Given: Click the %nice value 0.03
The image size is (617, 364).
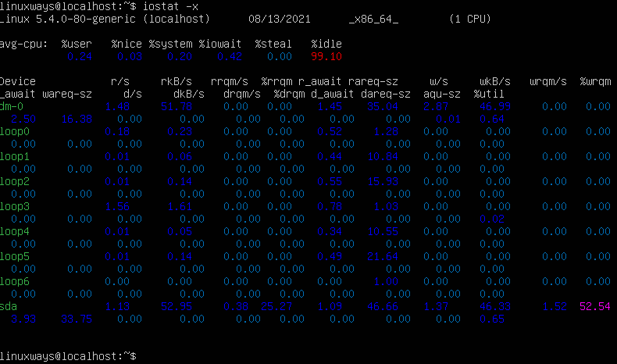Looking at the screenshot, I should pos(130,57).
